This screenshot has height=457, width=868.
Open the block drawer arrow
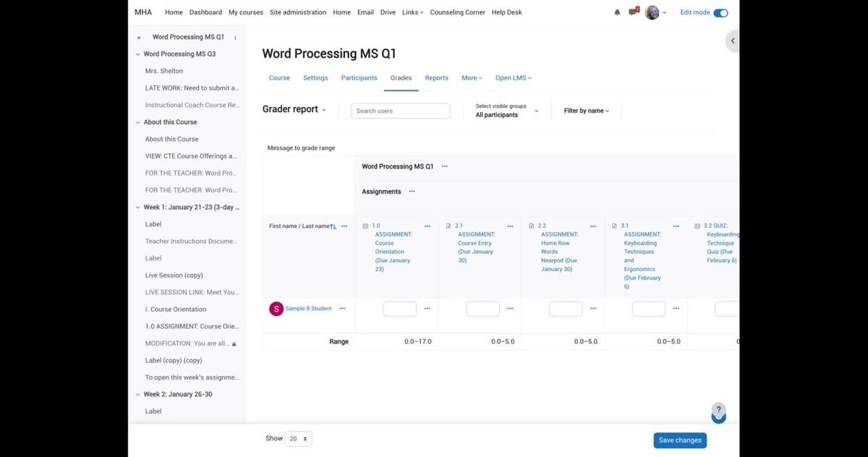pyautogui.click(x=732, y=41)
